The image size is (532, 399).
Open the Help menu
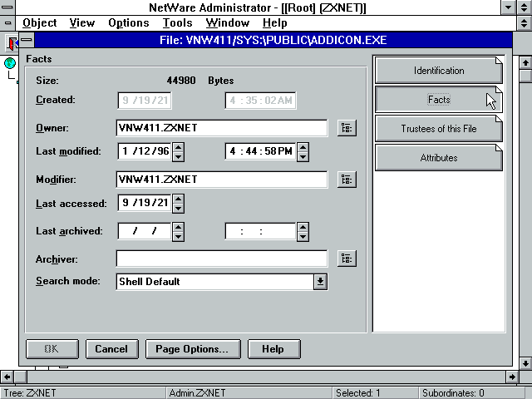point(275,23)
